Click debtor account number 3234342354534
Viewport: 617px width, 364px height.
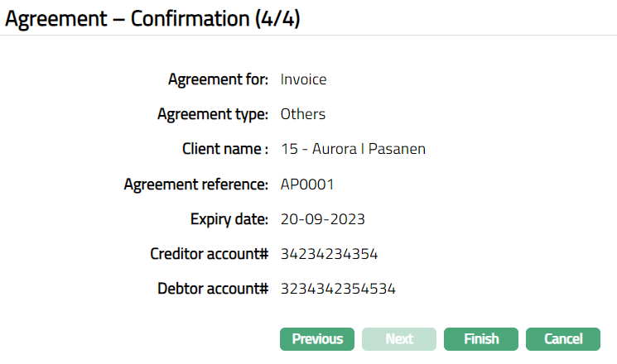coord(339,289)
